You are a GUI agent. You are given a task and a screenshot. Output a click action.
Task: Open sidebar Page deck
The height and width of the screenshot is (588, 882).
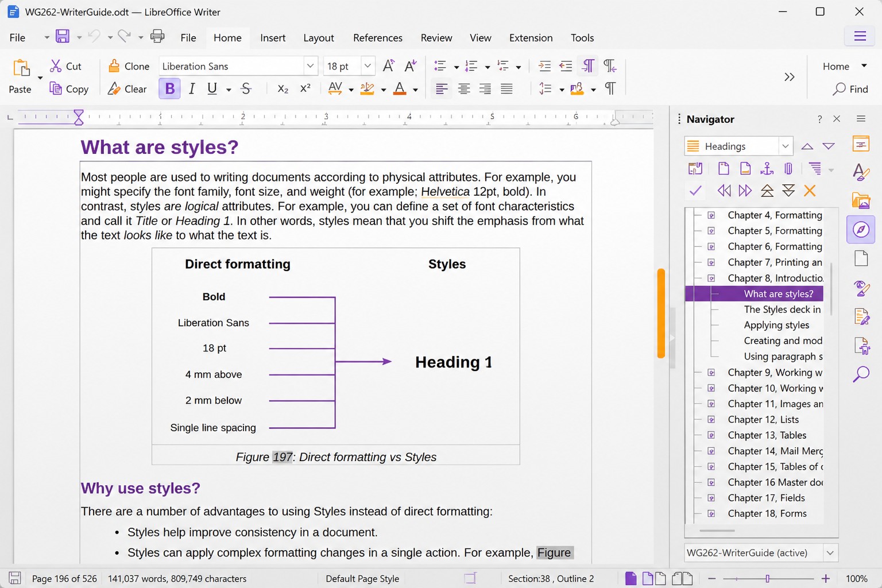click(x=861, y=258)
